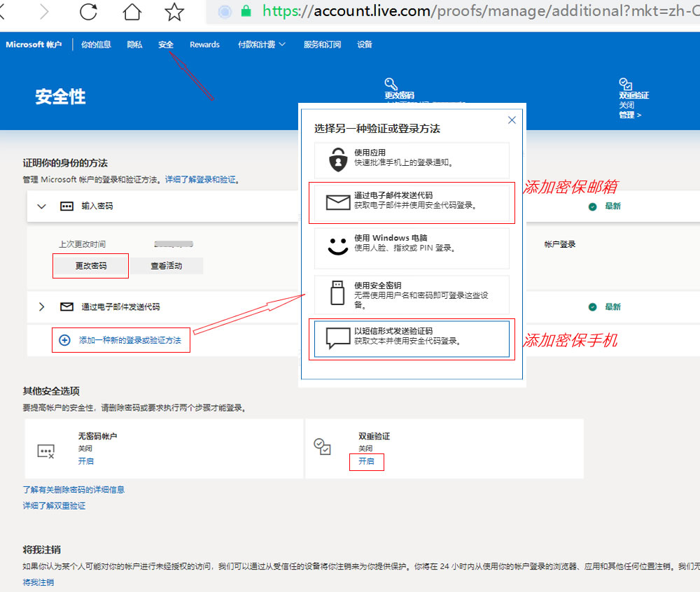Choose 通过电子邮件发送代码 in the dialog
This screenshot has width=700, height=592.
(412, 203)
